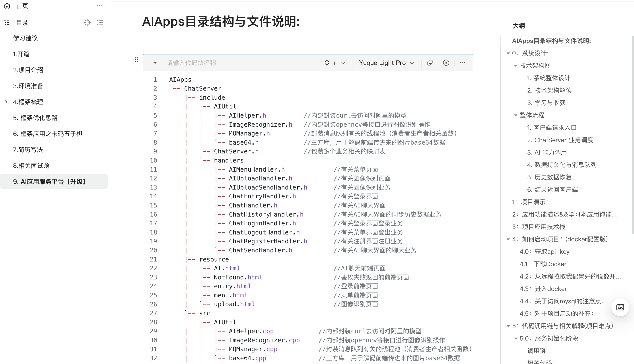Image resolution: width=634 pixels, height=364 pixels.
Task: Jump to 2：应用功能描述 in the outline
Action: point(565,215)
